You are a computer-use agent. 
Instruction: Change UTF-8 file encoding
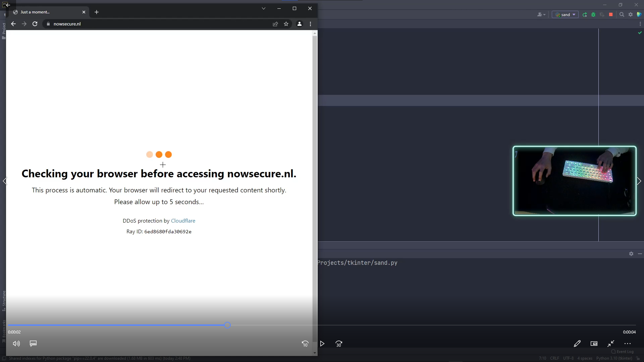pos(568,358)
